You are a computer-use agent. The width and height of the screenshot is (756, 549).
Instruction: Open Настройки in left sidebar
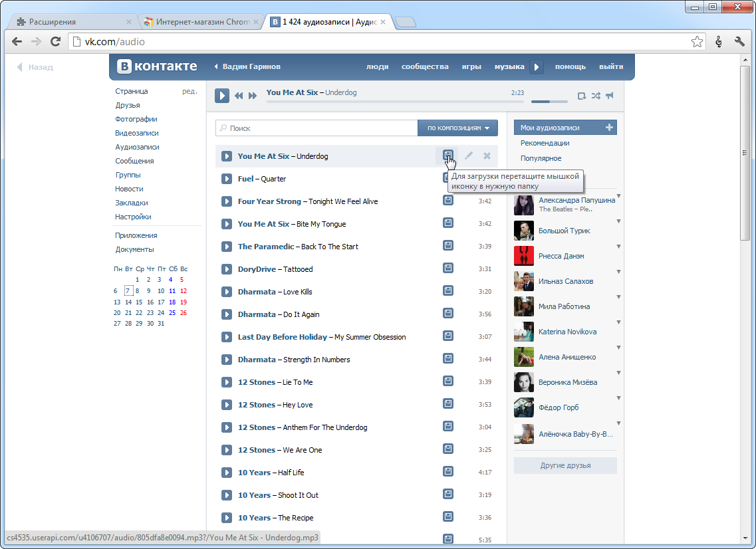pos(133,217)
